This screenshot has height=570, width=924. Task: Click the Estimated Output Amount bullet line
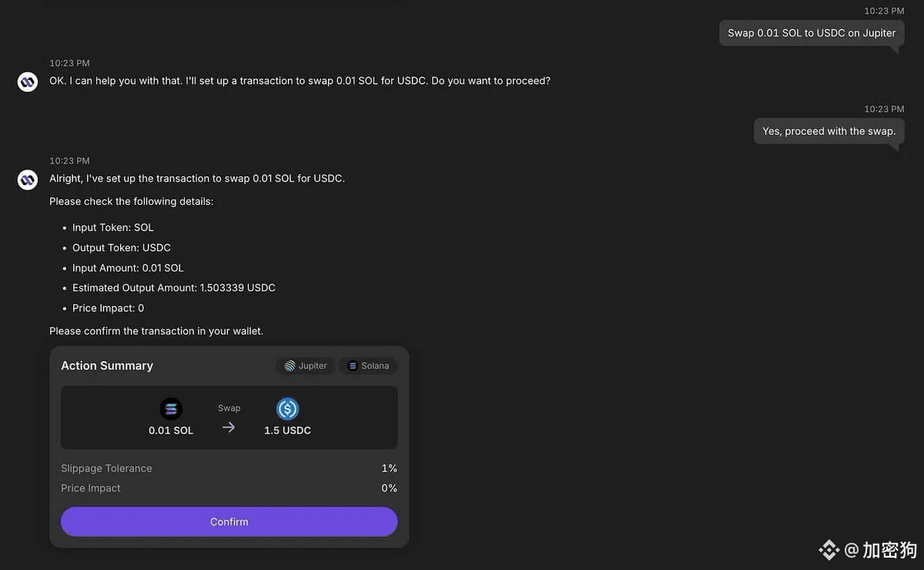click(x=174, y=288)
